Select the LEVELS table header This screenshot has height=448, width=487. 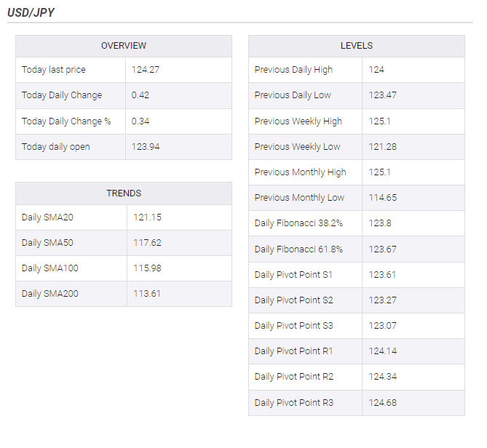(356, 46)
